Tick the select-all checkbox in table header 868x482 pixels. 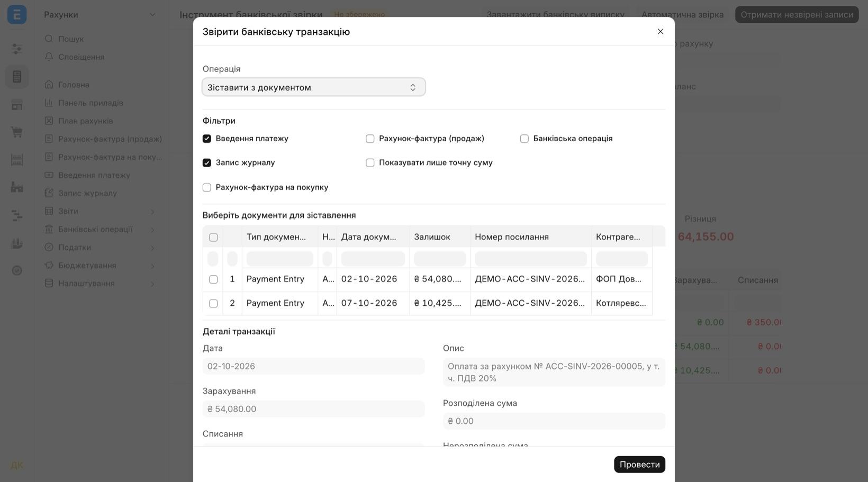[213, 237]
